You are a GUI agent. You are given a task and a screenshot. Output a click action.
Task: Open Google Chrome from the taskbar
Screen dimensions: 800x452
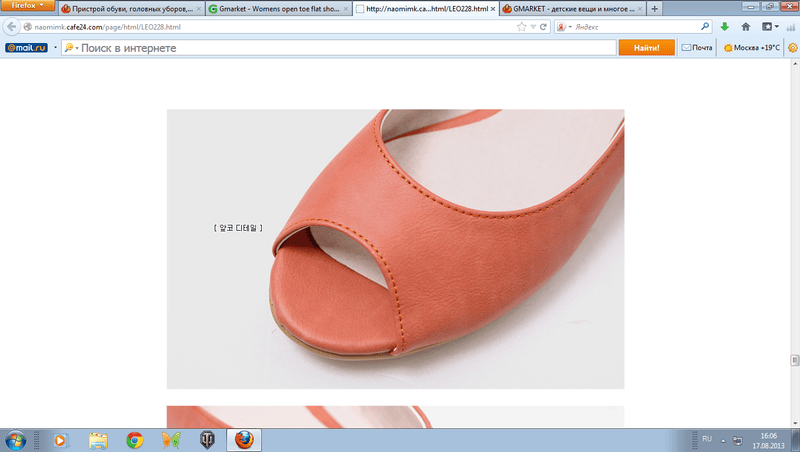[134, 439]
